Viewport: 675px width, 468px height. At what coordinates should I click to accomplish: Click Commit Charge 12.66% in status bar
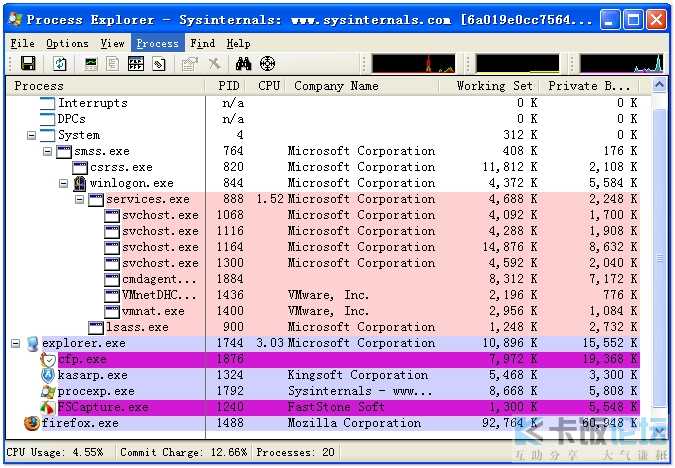point(184,452)
